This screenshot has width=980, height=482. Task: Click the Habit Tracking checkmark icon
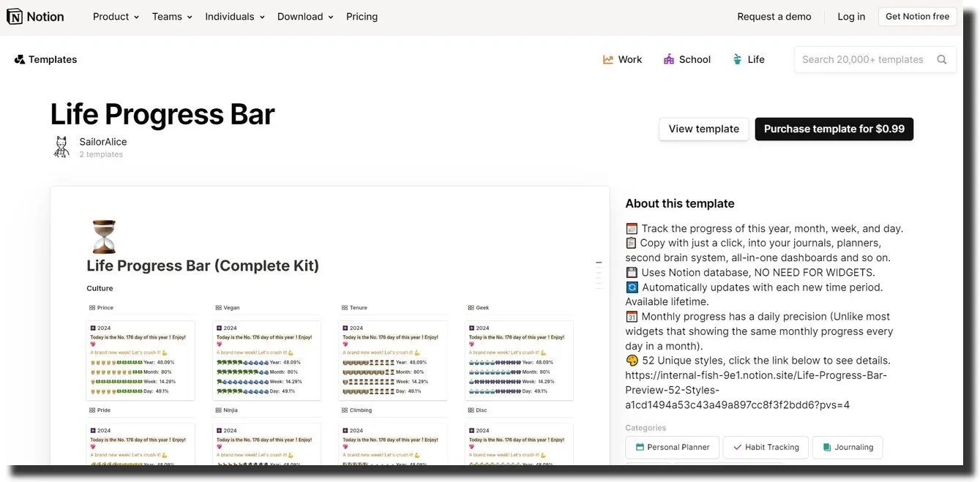click(x=738, y=447)
